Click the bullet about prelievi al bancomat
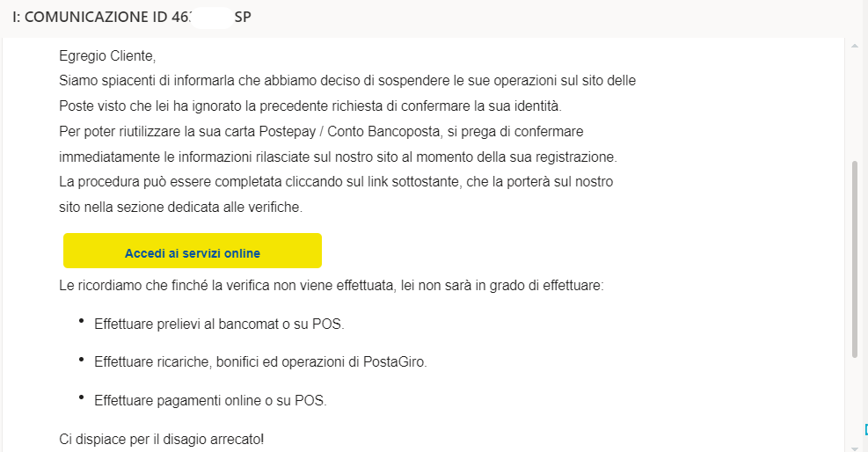 click(x=218, y=324)
